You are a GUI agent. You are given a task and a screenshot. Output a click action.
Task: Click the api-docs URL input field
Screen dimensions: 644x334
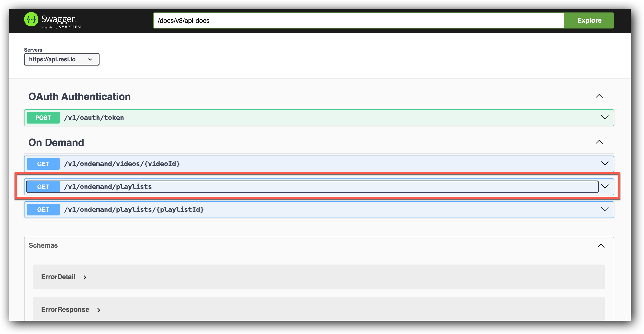pos(350,21)
